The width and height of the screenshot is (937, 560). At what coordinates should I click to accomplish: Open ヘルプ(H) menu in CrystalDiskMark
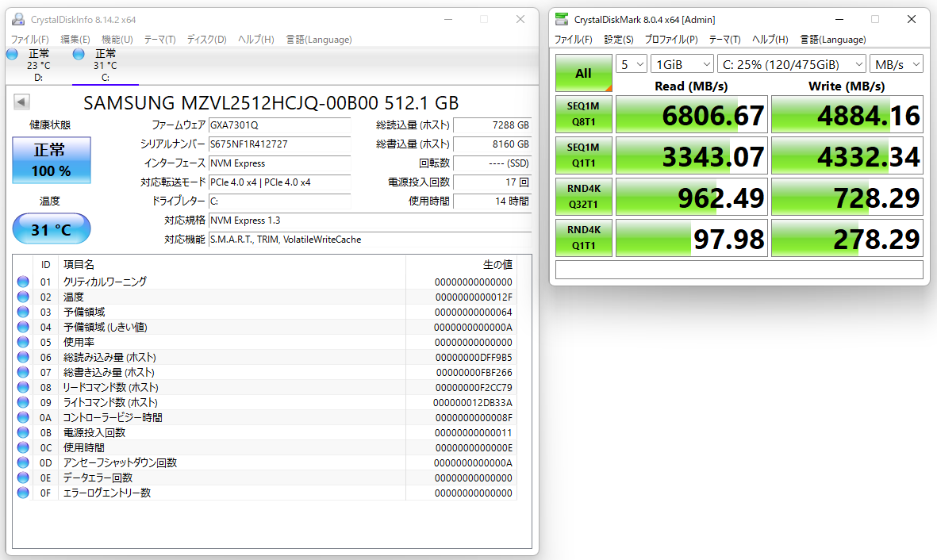click(x=770, y=40)
